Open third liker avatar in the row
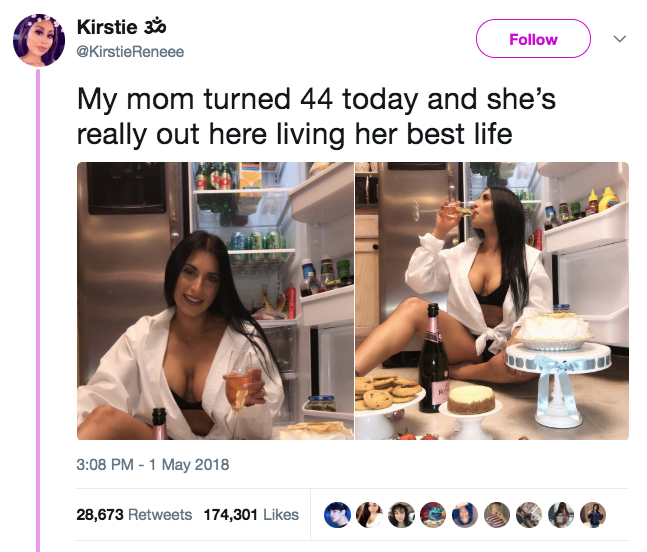Image resolution: width=647 pixels, height=552 pixels. tap(401, 515)
